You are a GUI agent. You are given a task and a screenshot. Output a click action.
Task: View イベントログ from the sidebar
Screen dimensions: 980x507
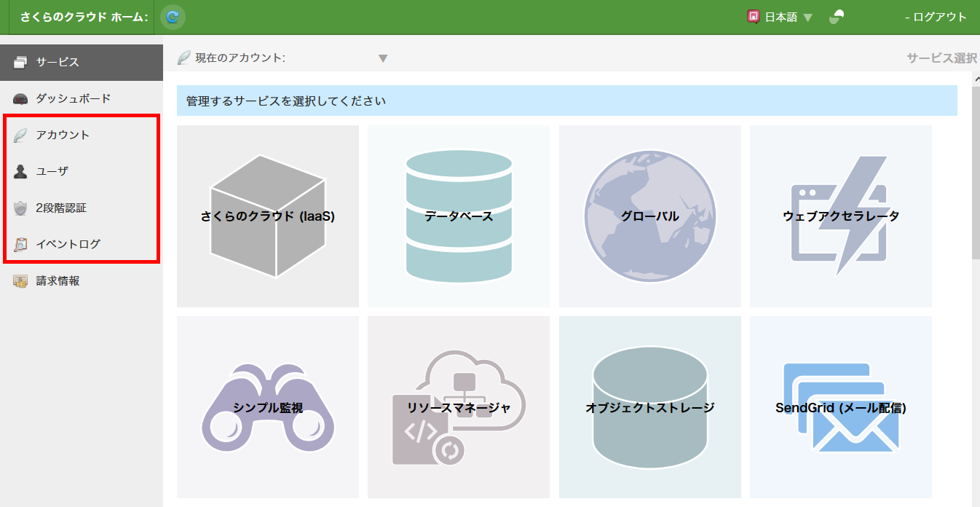68,244
